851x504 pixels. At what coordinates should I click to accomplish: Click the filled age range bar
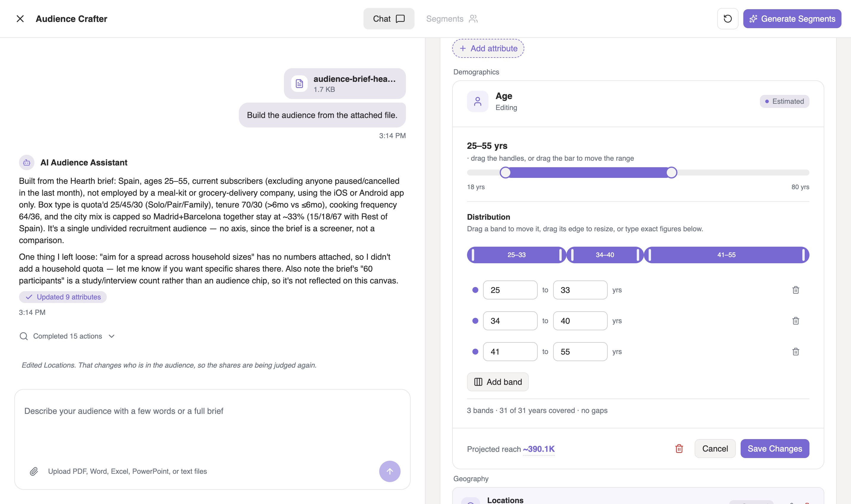[x=588, y=173]
